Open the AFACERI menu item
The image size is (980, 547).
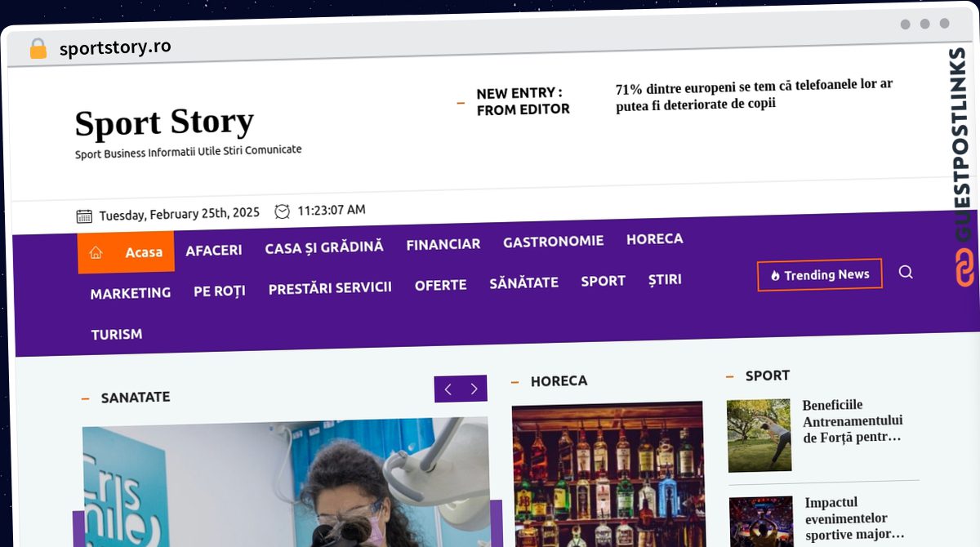point(214,251)
